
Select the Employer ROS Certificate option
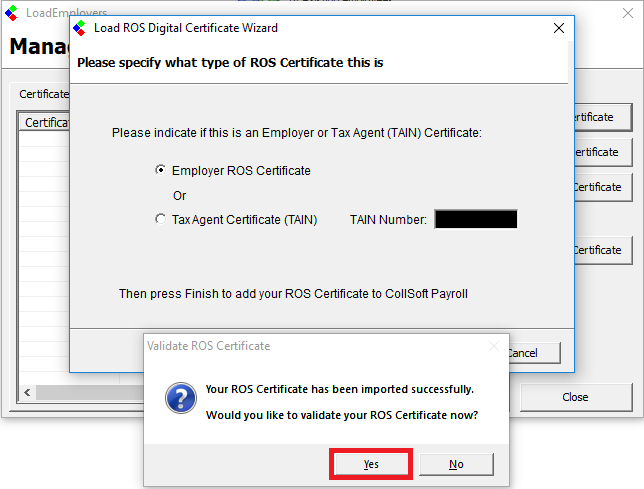pyautogui.click(x=161, y=171)
